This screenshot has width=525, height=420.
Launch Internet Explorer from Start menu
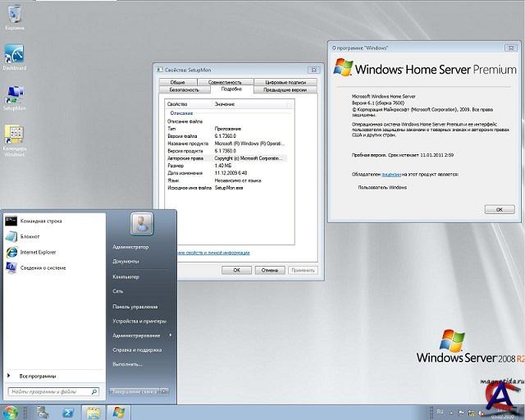pos(38,252)
